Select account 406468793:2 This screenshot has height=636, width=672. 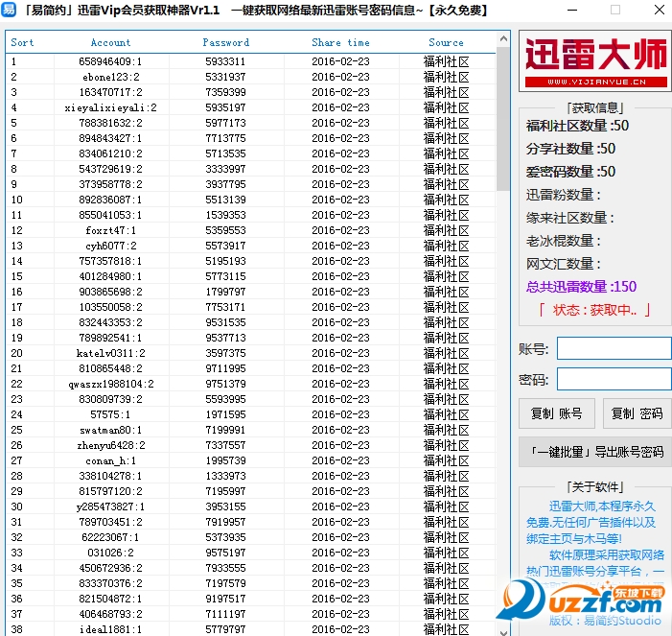point(110,614)
